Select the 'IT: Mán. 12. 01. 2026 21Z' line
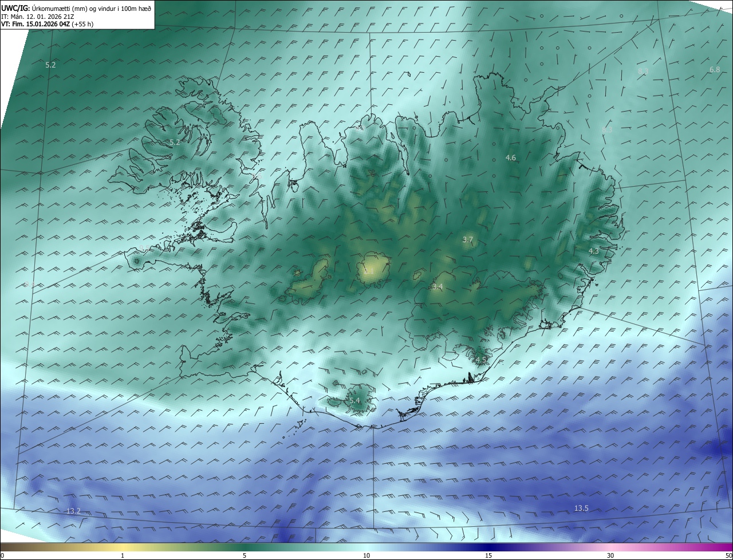 (37, 17)
